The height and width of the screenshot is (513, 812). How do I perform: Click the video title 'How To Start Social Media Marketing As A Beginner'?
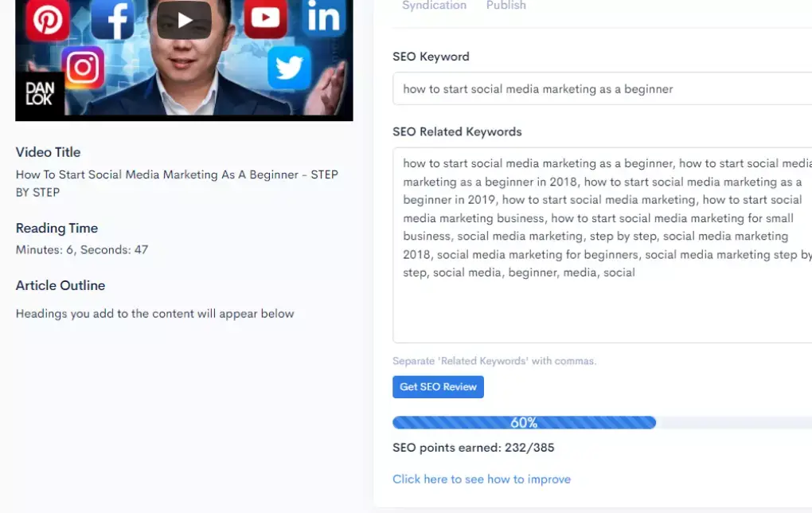tap(177, 183)
